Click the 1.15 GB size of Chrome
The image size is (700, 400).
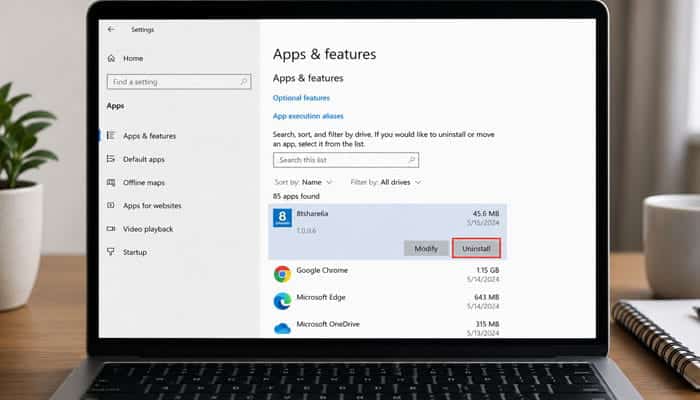tap(488, 270)
